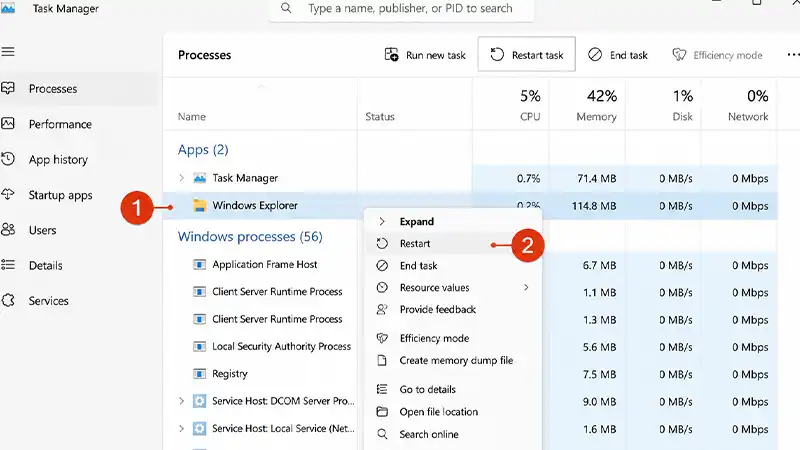This screenshot has height=450, width=800.
Task: Select the Windows Explorer process row
Action: (x=470, y=206)
